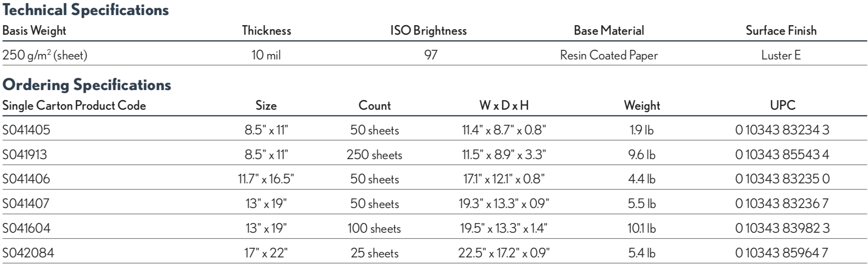The image size is (868, 267).
Task: Click the 10.1 lb weight cell
Action: coord(642,228)
